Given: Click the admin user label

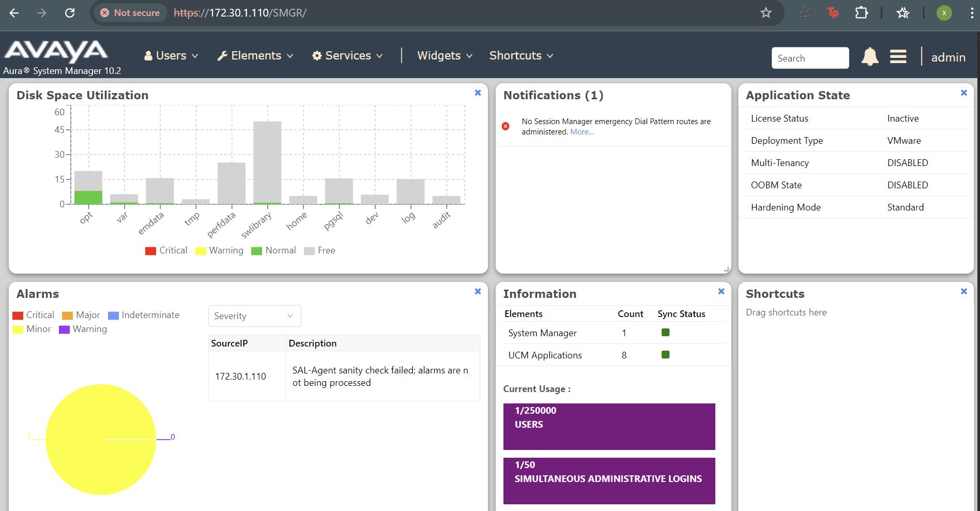Looking at the screenshot, I should 948,57.
